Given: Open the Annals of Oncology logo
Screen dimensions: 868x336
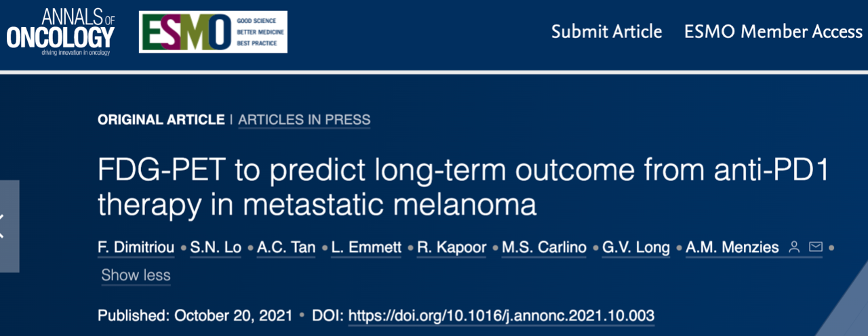Looking at the screenshot, I should 60,32.
